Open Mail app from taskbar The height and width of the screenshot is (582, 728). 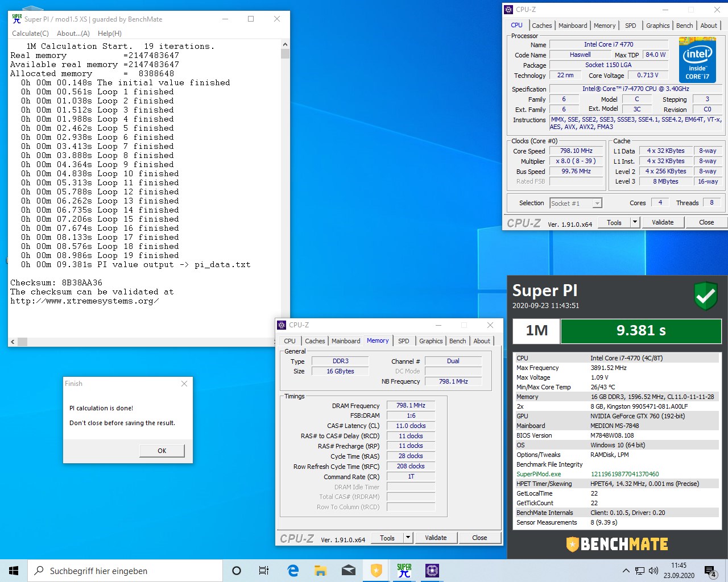pos(349,571)
